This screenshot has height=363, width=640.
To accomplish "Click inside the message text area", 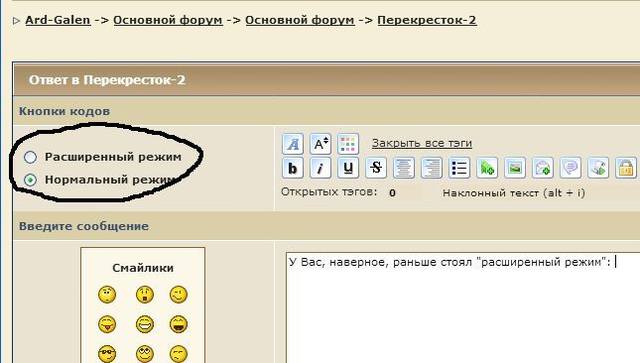I will click(x=463, y=307).
